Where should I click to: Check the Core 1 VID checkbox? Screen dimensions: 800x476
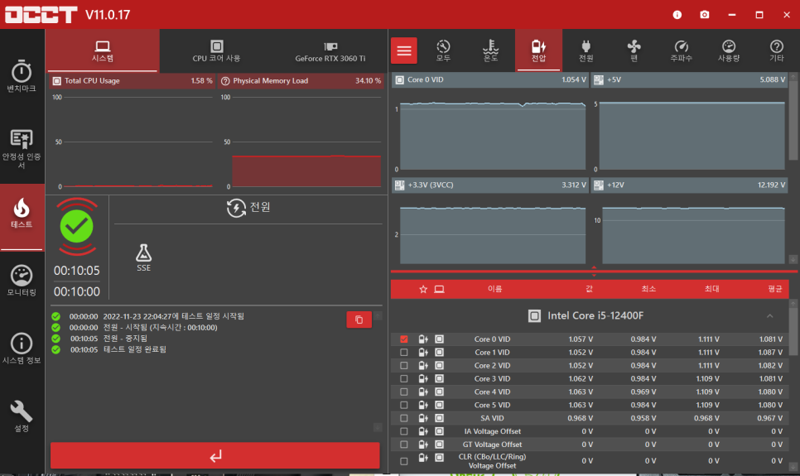(x=404, y=353)
